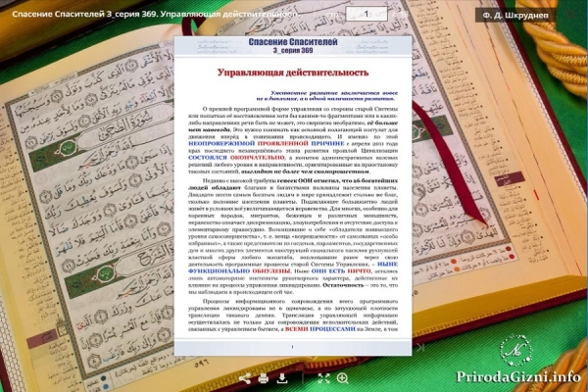Click the highlighted words СОСТОЯЛСЯ ОКОНЧАТЕЛЬНО
Image resolution: width=588 pixels, height=392 pixels.
236,158
